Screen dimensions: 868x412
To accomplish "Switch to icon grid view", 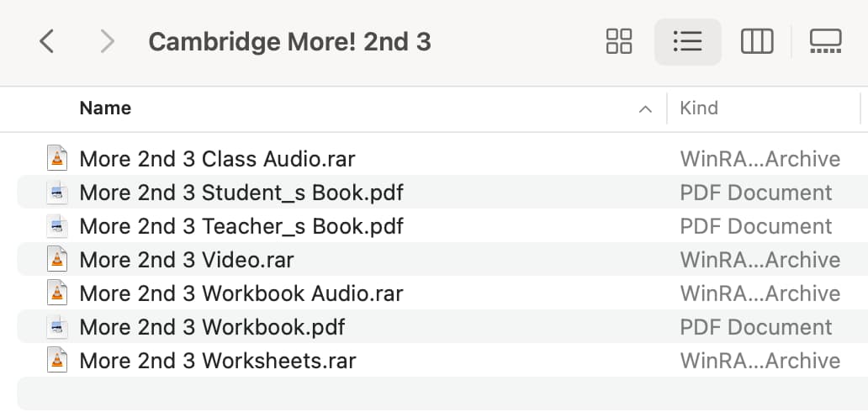I will pyautogui.click(x=619, y=41).
